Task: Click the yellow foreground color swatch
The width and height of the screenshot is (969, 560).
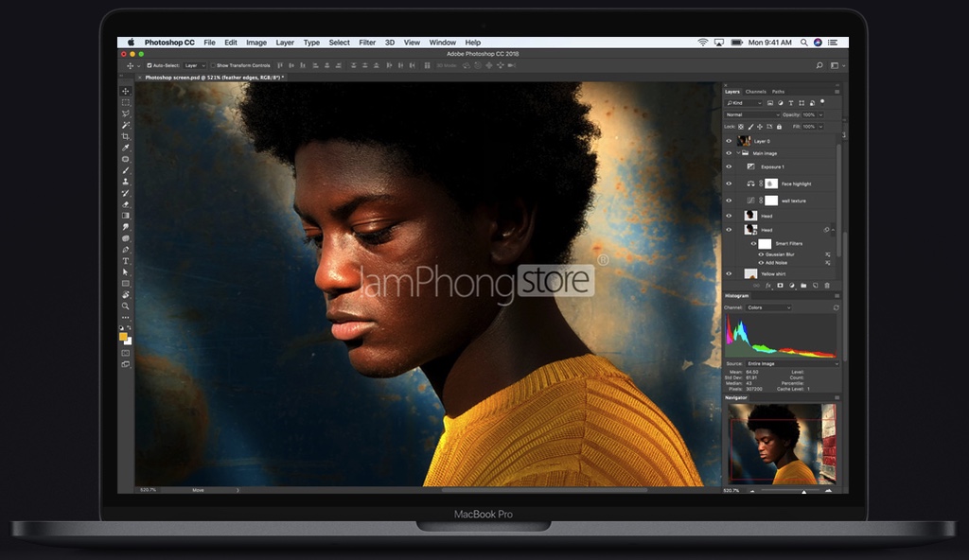Action: [123, 336]
